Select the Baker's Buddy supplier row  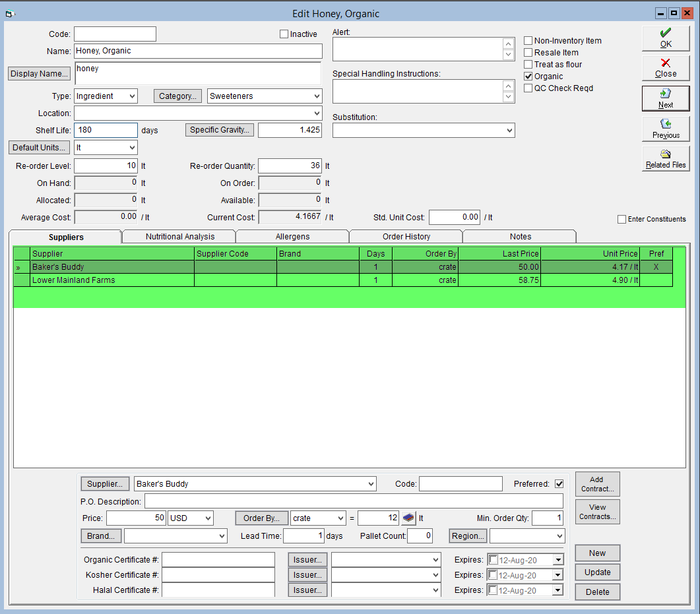[x=343, y=267]
